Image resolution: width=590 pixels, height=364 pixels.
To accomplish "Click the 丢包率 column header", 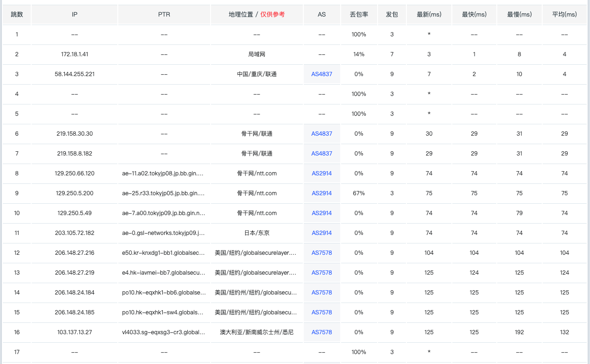I will click(x=359, y=15).
